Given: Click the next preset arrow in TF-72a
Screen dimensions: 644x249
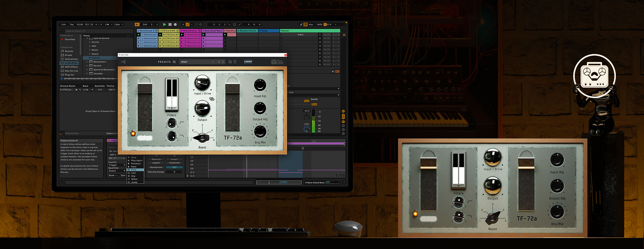Looking at the screenshot, I should pos(223,62).
